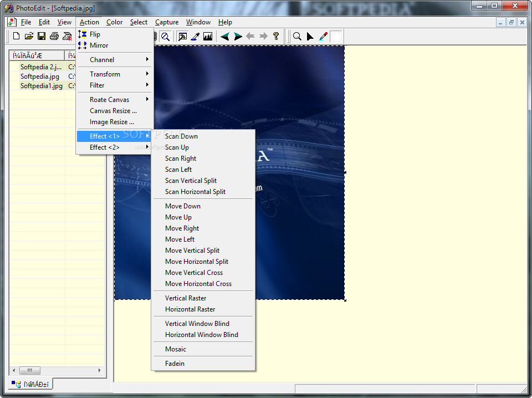Expand the Channel submenu
The image size is (532, 398).
click(114, 60)
